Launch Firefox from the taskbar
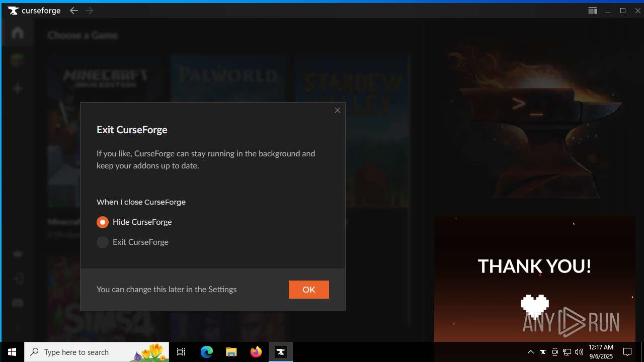This screenshot has height=362, width=644. click(x=256, y=352)
